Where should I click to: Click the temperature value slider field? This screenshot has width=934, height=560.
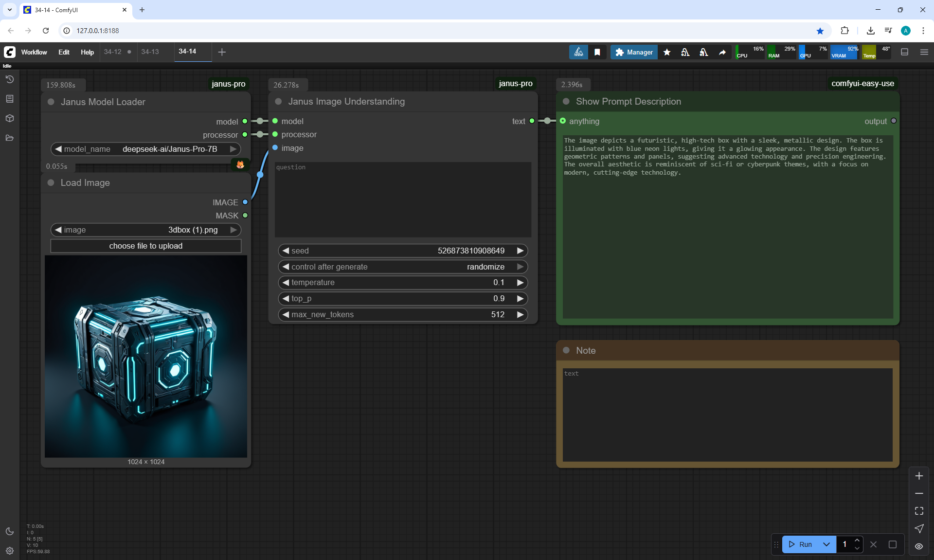coord(402,282)
